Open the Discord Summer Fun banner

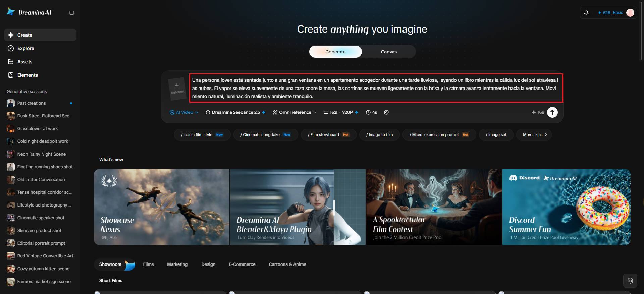click(567, 207)
